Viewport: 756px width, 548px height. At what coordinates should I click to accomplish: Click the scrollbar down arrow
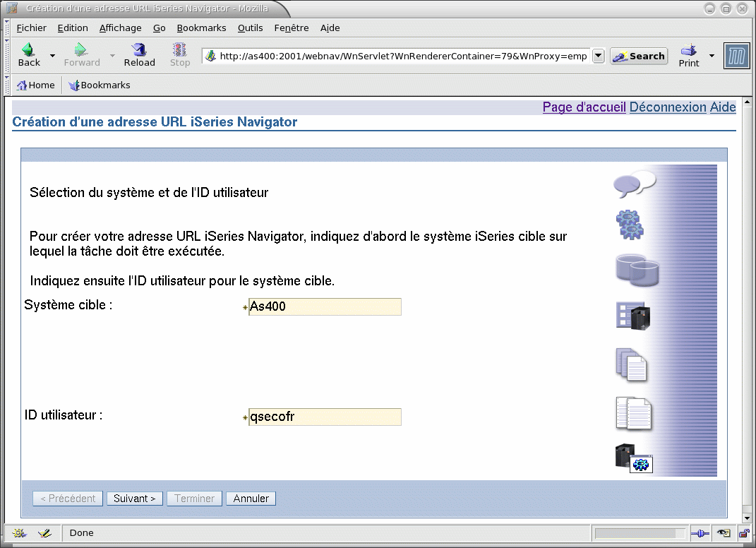(x=747, y=518)
